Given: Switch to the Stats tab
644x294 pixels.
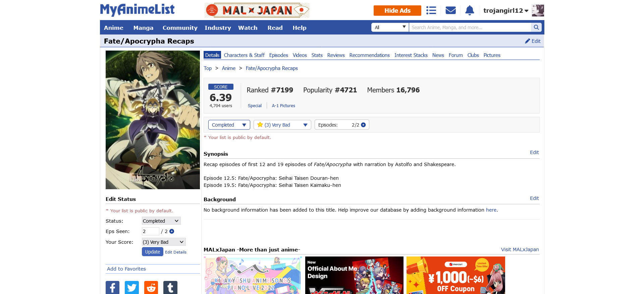Looking at the screenshot, I should 317,55.
